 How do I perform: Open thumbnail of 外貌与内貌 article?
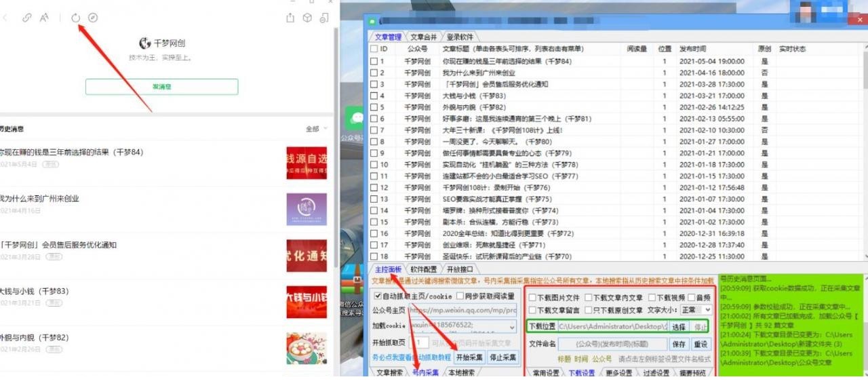(307, 348)
